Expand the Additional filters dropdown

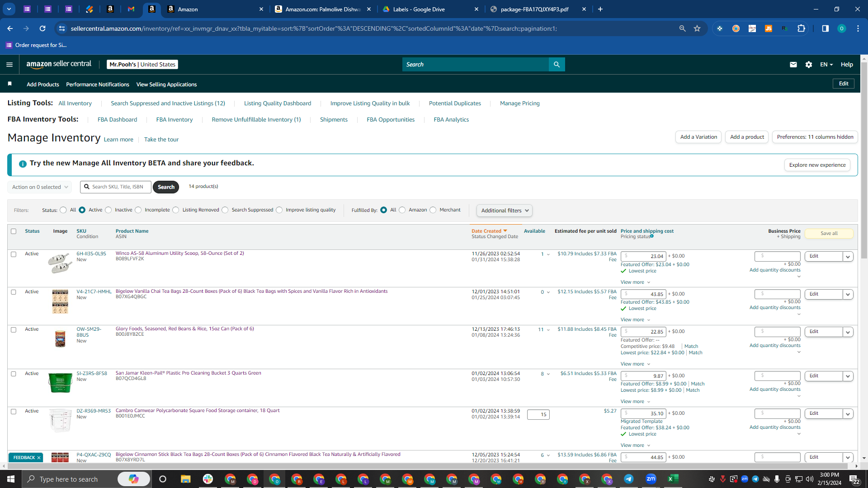(505, 211)
